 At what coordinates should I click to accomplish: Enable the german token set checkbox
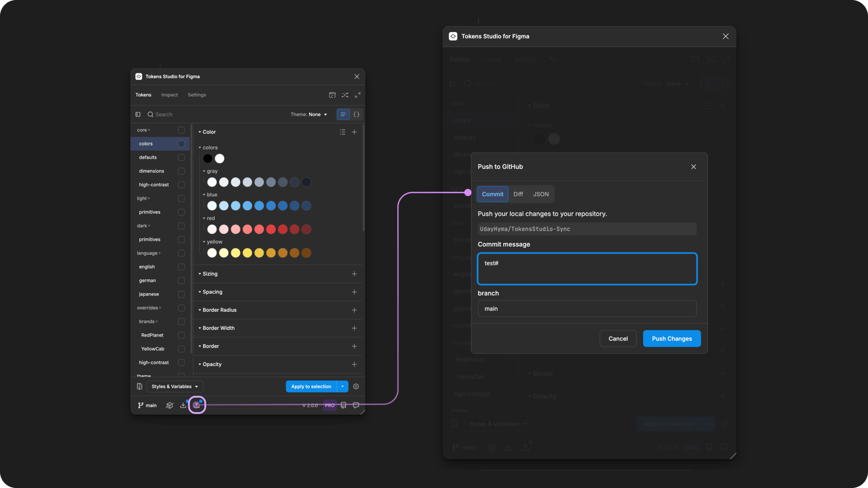pyautogui.click(x=181, y=281)
